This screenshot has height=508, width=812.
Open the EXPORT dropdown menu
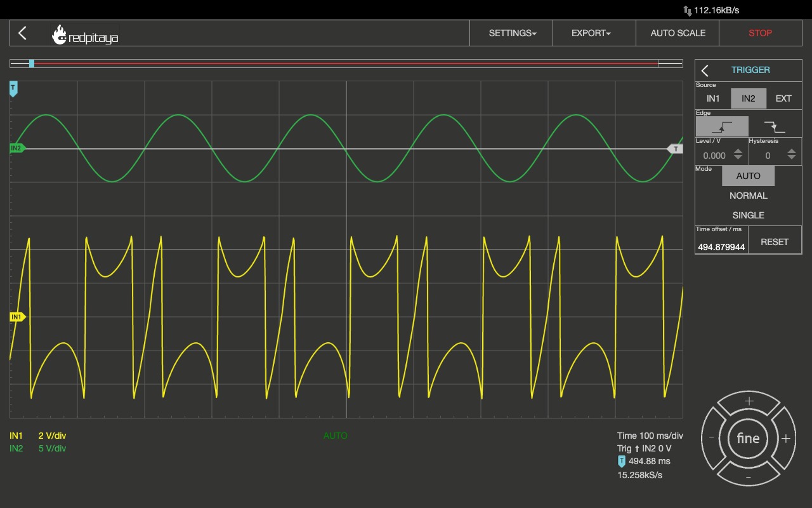coord(591,33)
